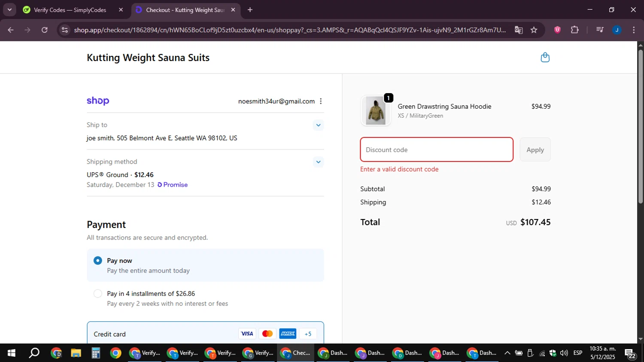The height and width of the screenshot is (362, 644).
Task: Switch to the Checkout taskbar window
Action: point(295,353)
